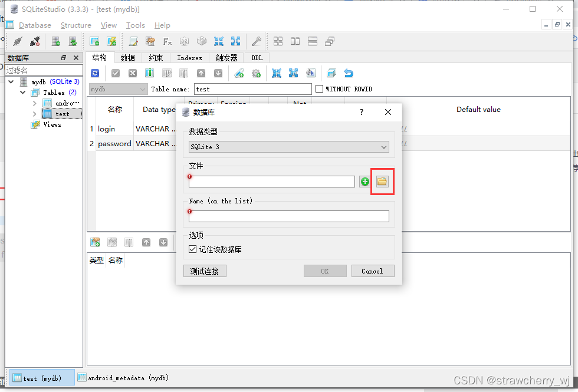
Task: Switch to the Indexes tab
Action: [189, 58]
